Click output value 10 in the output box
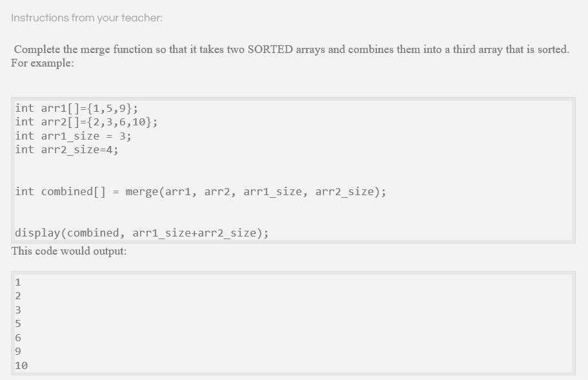Screen dimensions: 588x380 (21, 365)
